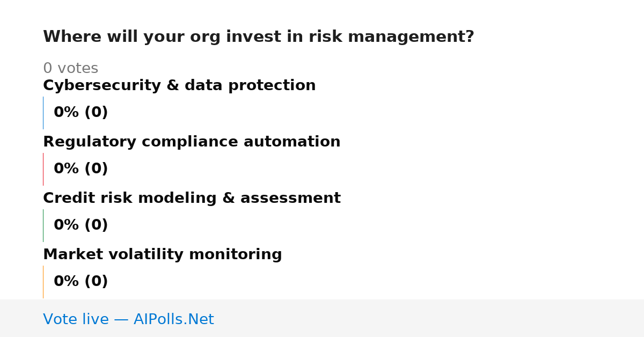
Task: Choose Market volatility monitoring option
Action: coord(163,255)
